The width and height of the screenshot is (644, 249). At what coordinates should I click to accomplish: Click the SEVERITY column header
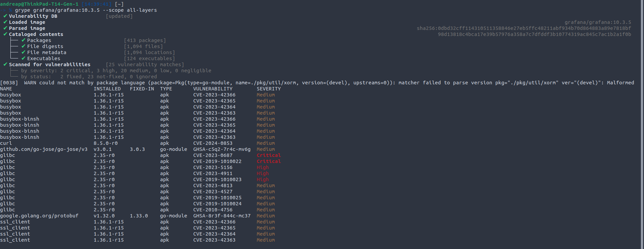(269, 89)
